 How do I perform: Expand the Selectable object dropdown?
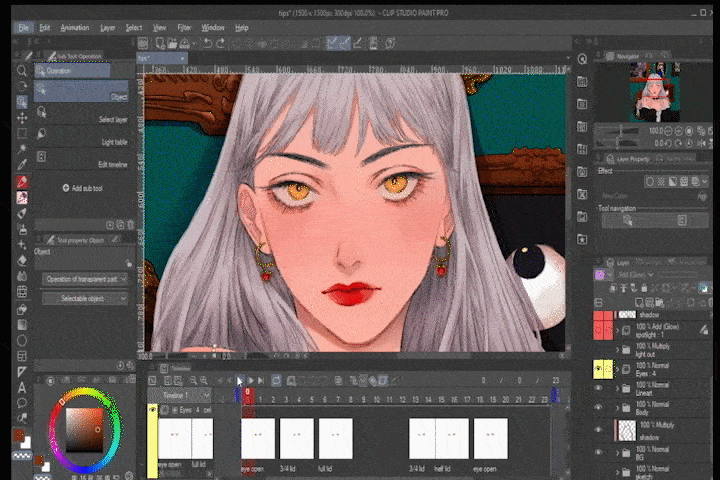[87, 298]
